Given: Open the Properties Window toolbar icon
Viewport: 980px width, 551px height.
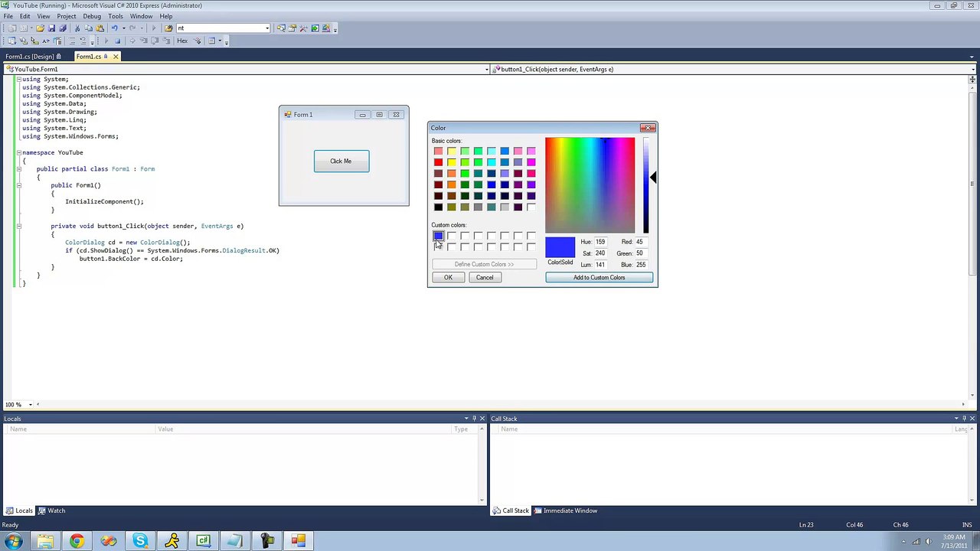Looking at the screenshot, I should tap(292, 28).
